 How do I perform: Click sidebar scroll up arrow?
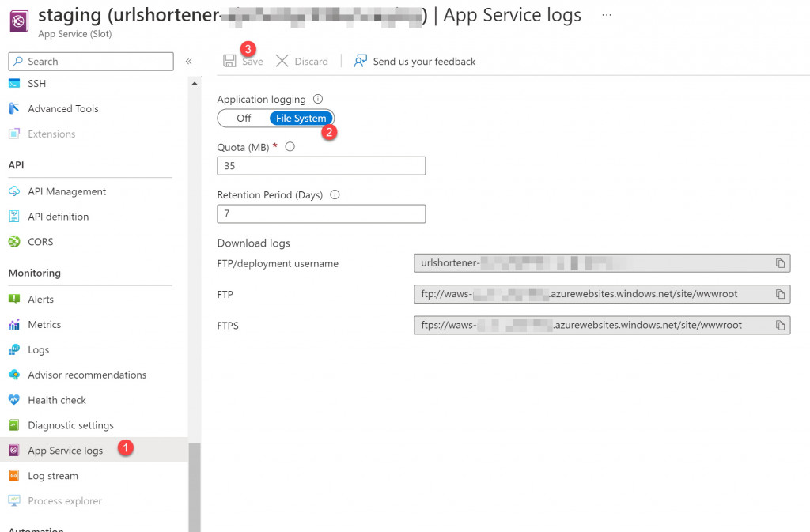pyautogui.click(x=195, y=84)
